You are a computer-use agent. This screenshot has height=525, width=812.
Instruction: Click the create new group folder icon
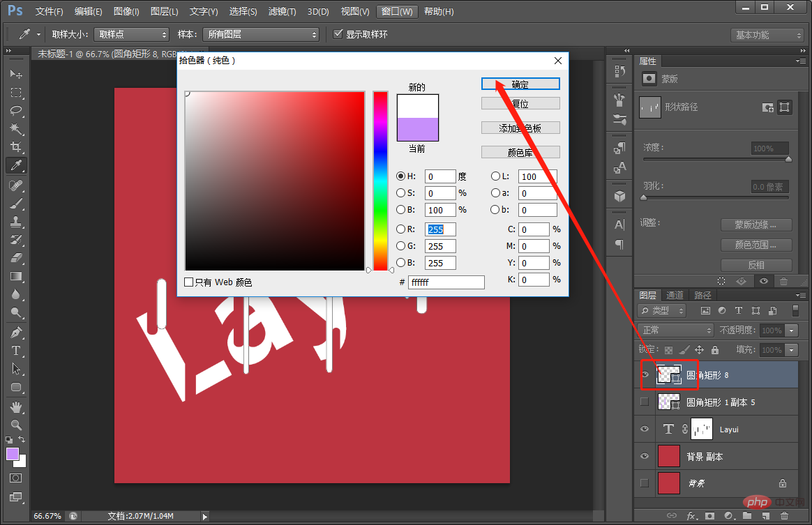746,516
